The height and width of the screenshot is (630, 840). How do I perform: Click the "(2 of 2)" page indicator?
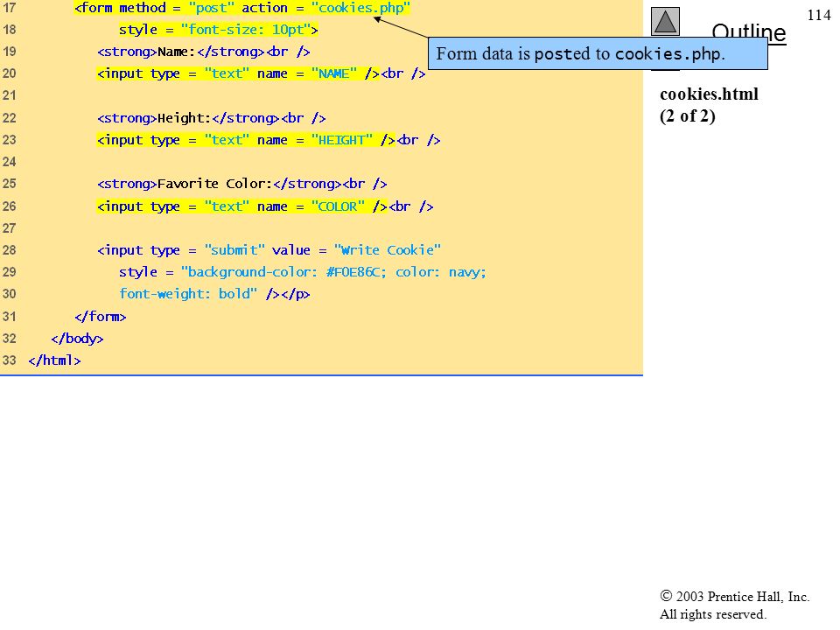pyautogui.click(x=688, y=116)
